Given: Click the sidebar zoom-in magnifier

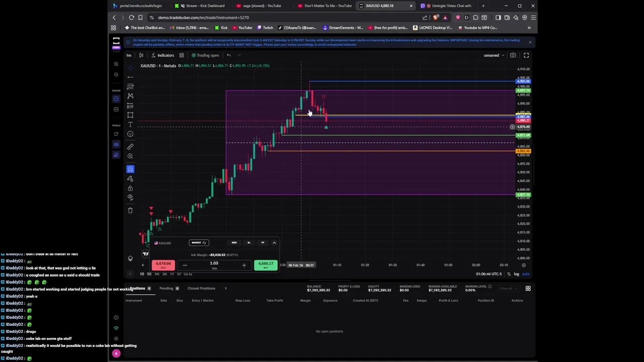Looking at the screenshot, I should coord(116,64).
